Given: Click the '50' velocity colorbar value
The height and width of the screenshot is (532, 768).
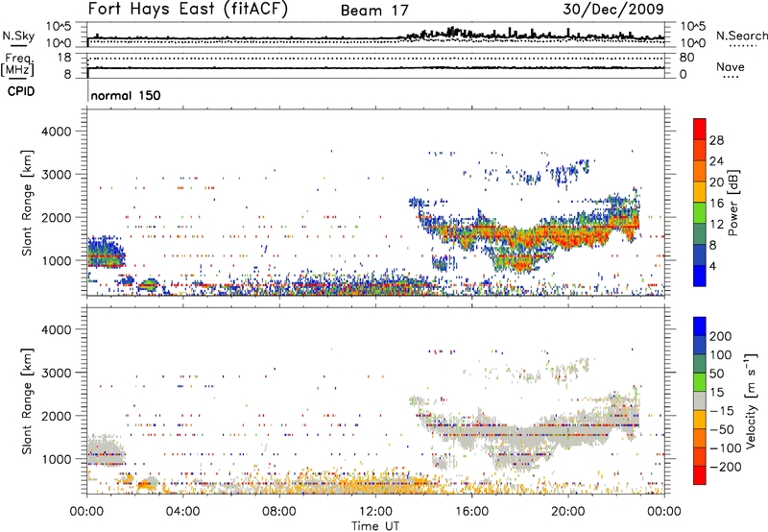Looking at the screenshot, I should (716, 374).
